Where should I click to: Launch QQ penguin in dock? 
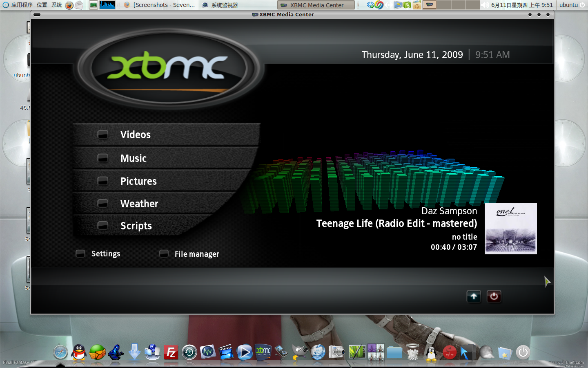(78, 352)
